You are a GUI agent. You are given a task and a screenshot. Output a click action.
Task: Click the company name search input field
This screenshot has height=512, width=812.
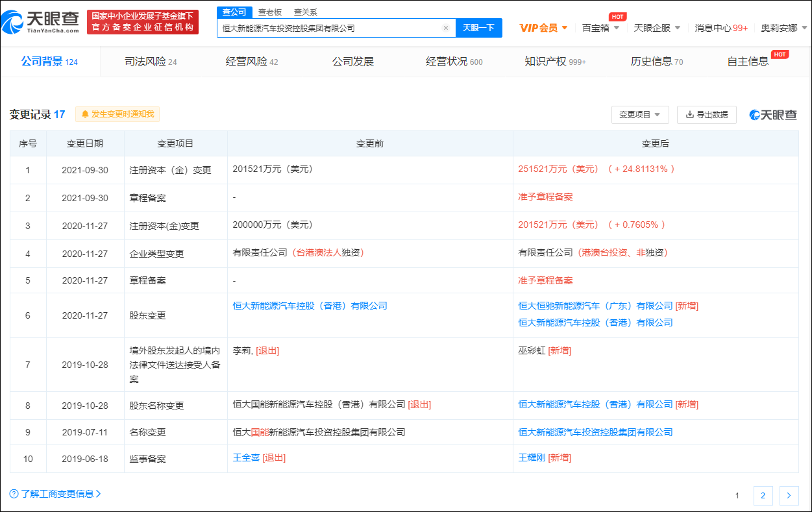point(331,28)
